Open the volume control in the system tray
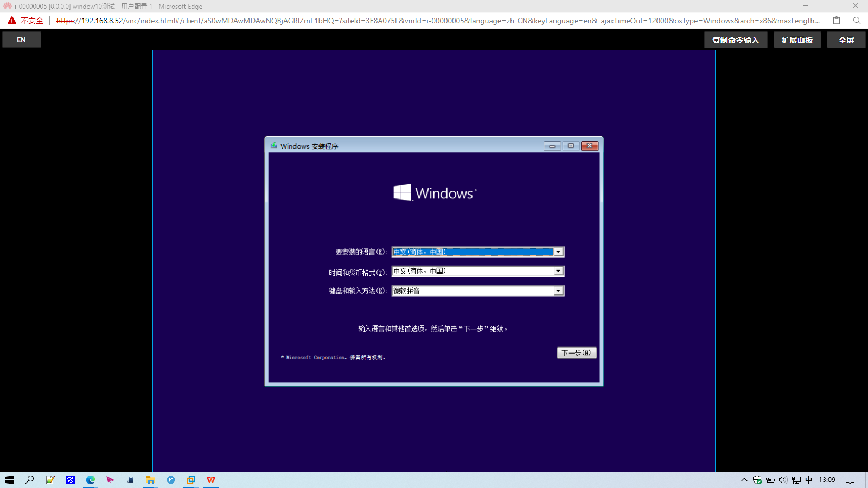This screenshot has height=488, width=868. [783, 480]
